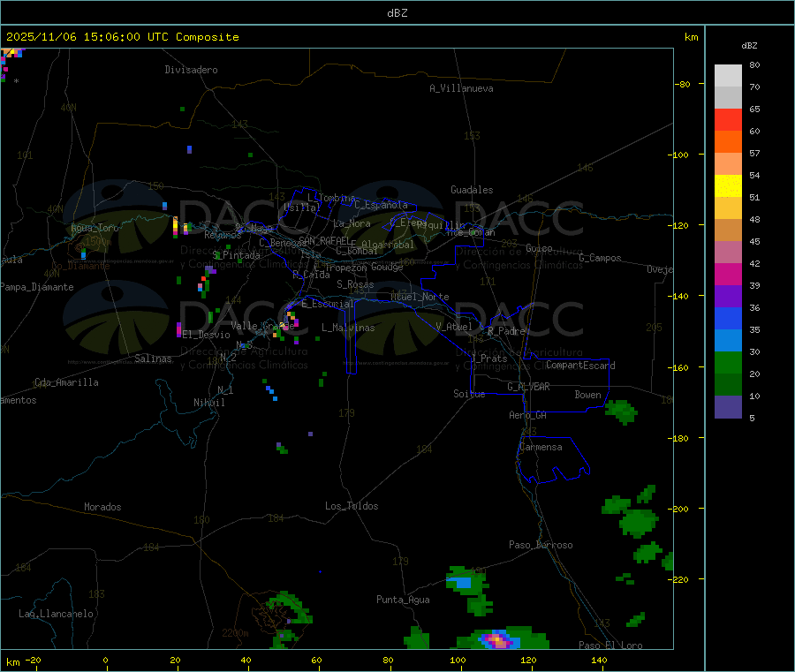The image size is (795, 672).
Task: Click the 51 dBZ yellow legend swatch
Action: point(728,186)
